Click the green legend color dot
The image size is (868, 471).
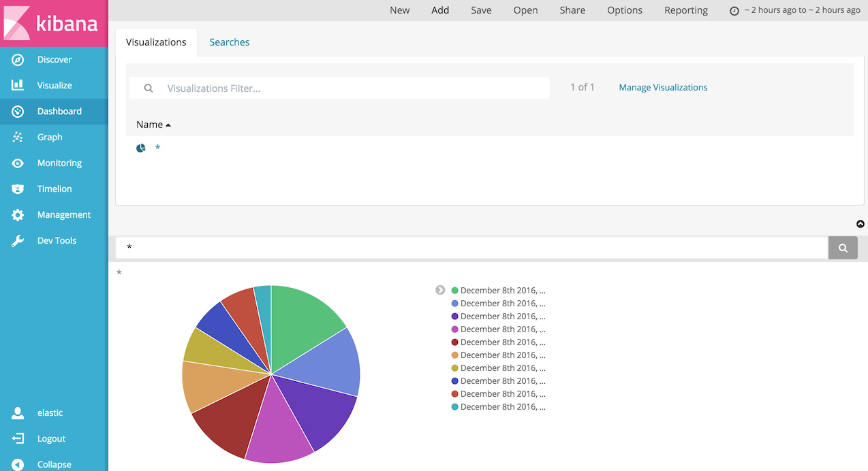pos(454,291)
